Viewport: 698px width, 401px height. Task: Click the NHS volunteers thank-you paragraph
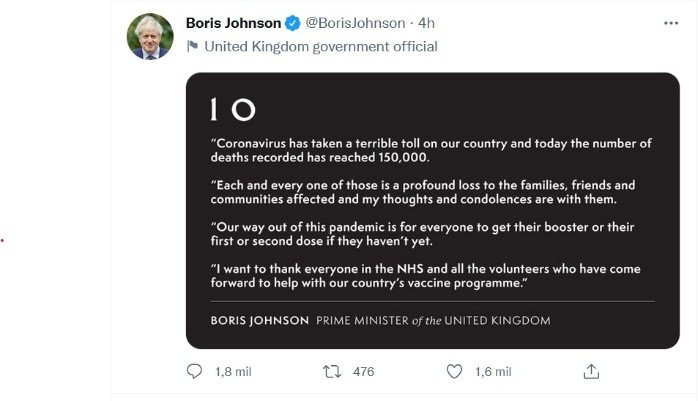[430, 277]
